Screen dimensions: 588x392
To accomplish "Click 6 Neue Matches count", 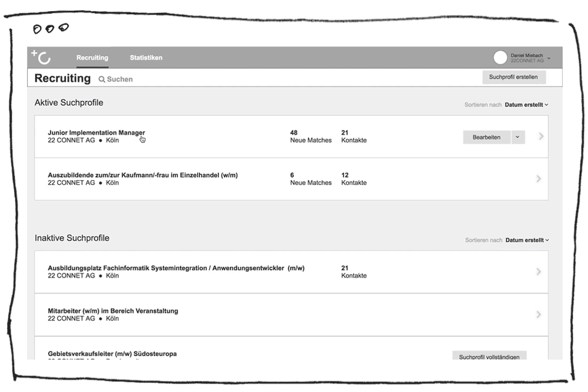I will click(x=310, y=179).
